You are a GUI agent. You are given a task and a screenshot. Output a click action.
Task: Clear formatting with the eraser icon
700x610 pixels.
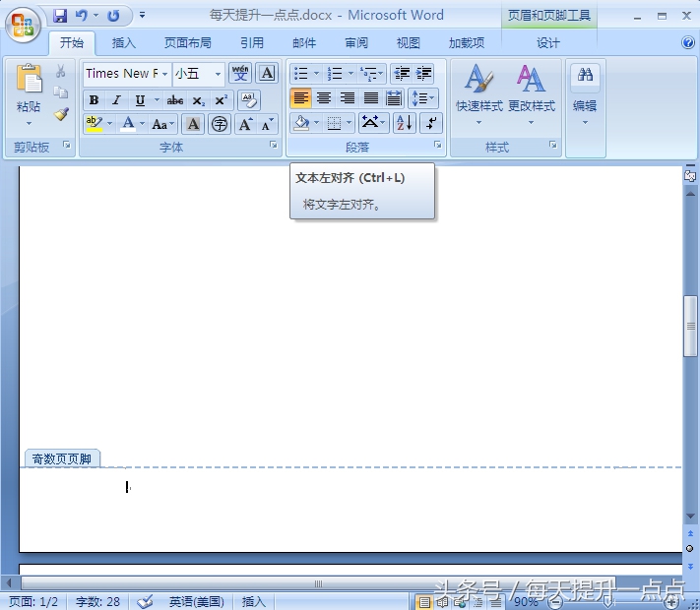point(249,100)
